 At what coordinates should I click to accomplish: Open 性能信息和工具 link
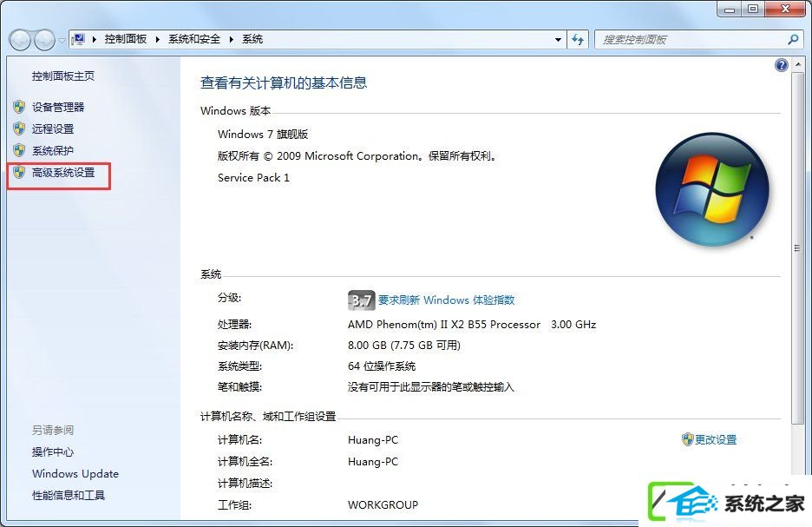pyautogui.click(x=69, y=496)
